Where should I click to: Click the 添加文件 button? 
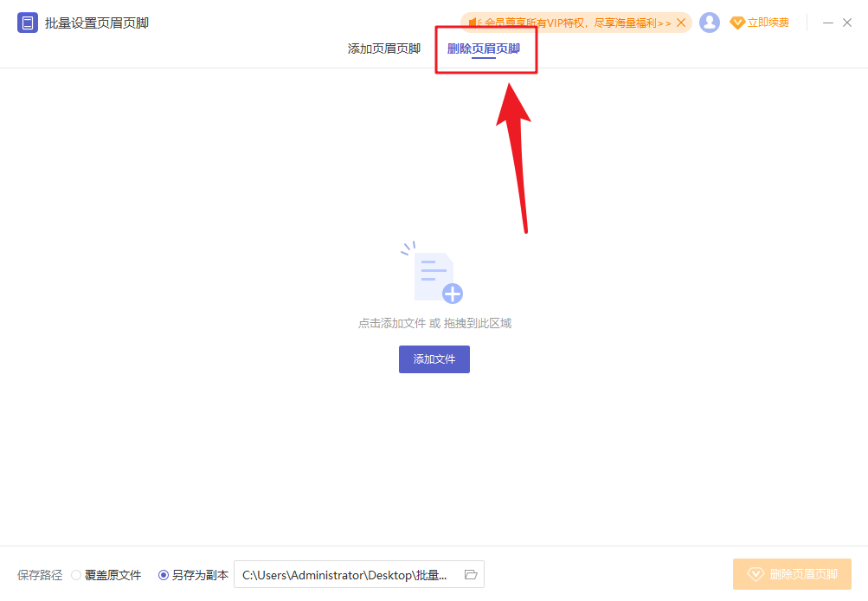tap(434, 359)
